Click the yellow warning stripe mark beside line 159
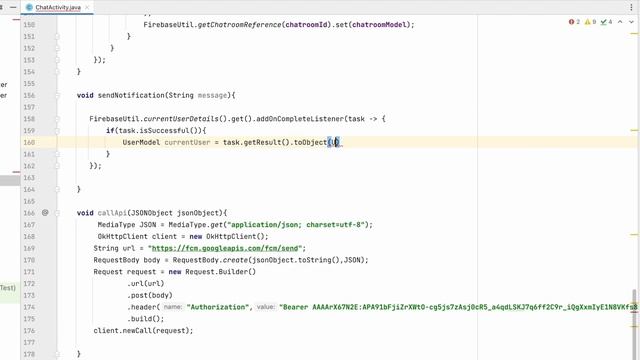This screenshot has height=360, width=640. click(x=634, y=130)
